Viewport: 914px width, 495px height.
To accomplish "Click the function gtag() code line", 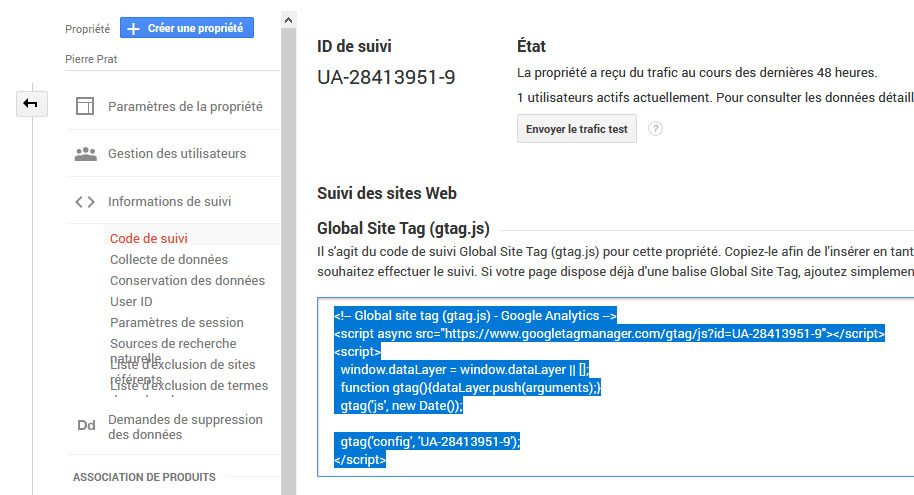I will (470, 387).
